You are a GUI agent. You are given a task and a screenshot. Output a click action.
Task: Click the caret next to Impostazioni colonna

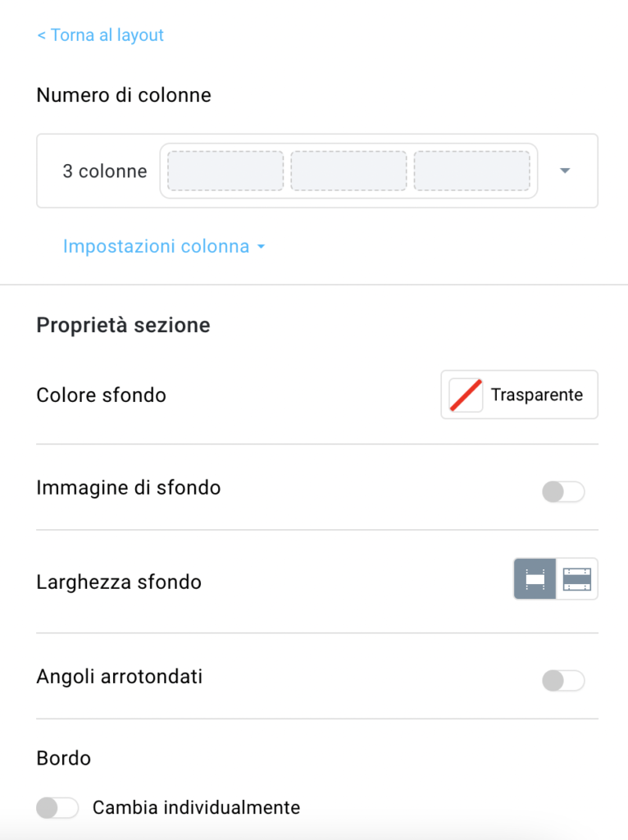[262, 247]
